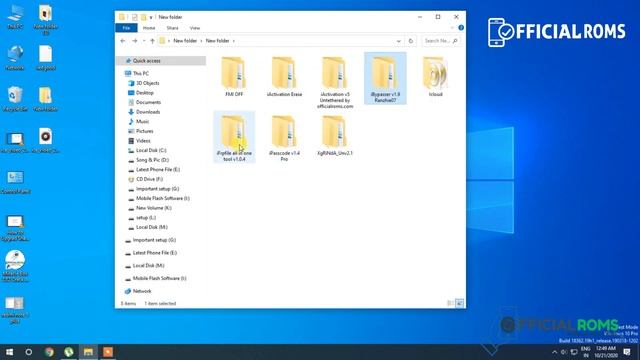640x360 pixels.
Task: Click ENG language indicator in tray
Action: (x=585, y=352)
